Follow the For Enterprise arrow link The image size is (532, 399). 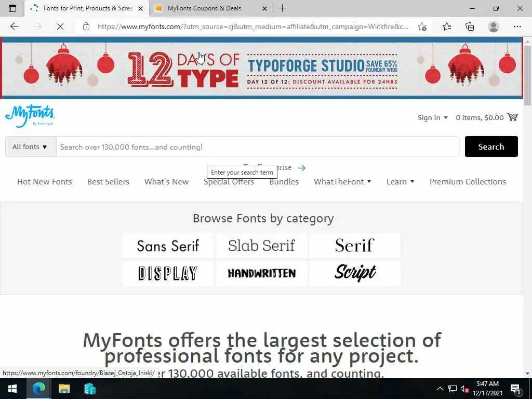tap(302, 168)
